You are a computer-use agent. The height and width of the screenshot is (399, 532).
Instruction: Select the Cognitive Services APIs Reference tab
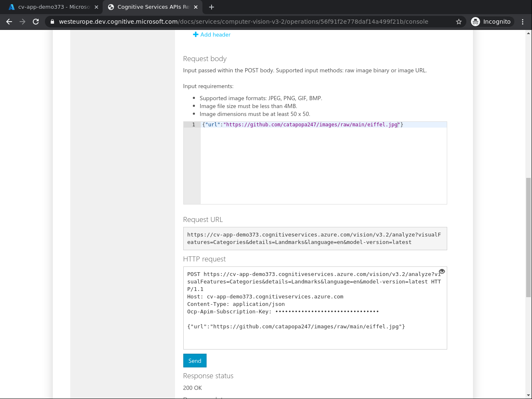tap(153, 7)
